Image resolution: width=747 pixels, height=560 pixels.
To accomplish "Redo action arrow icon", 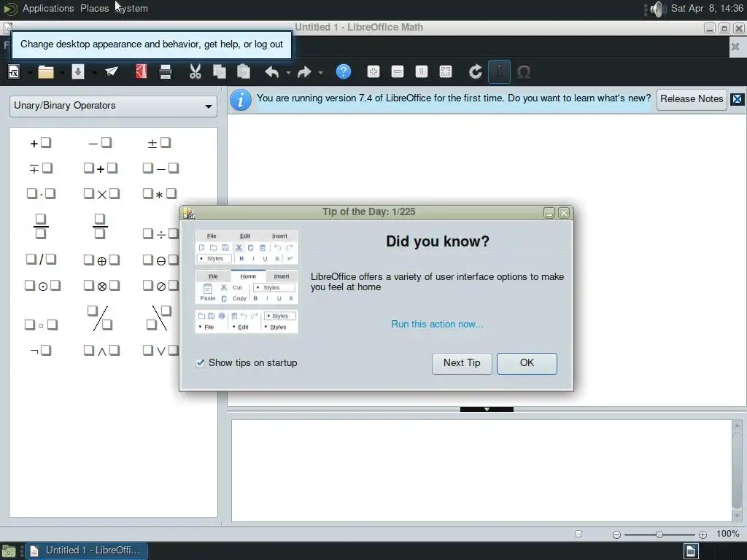I will (x=304, y=72).
